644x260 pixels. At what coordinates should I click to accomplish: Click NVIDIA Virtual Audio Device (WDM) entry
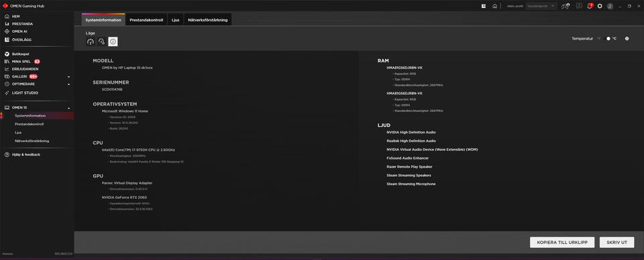pyautogui.click(x=432, y=149)
